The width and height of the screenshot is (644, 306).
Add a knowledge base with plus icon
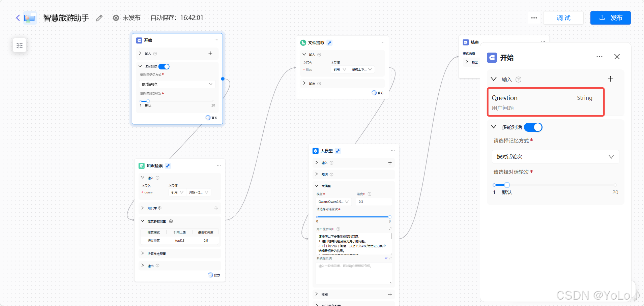point(216,208)
